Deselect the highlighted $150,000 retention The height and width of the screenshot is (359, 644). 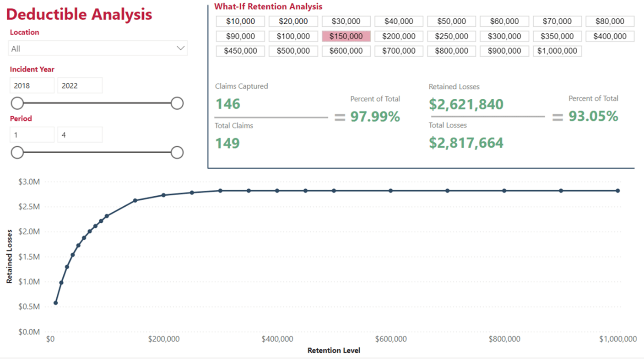point(346,36)
